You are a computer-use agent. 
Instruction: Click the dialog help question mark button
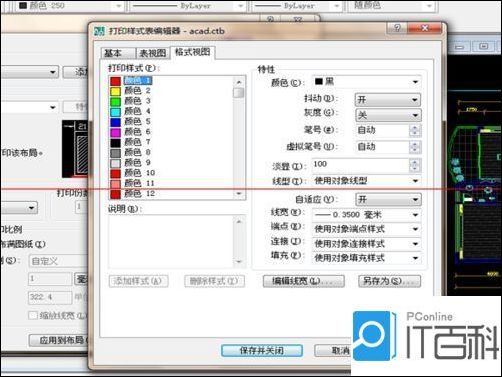(397, 28)
